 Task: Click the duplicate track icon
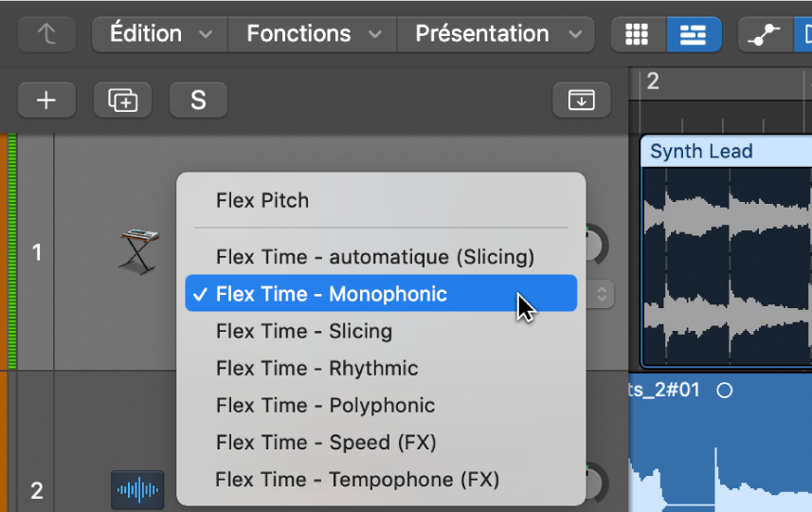tap(122, 100)
